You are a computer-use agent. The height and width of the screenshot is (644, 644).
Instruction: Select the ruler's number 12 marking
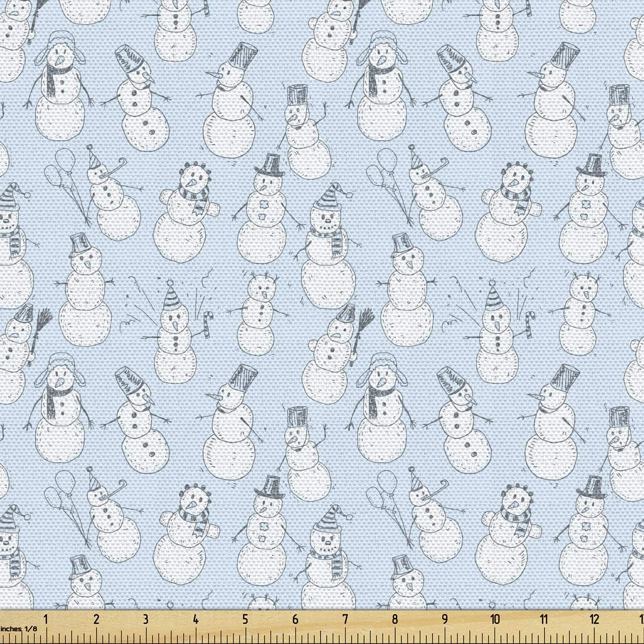click(594, 620)
